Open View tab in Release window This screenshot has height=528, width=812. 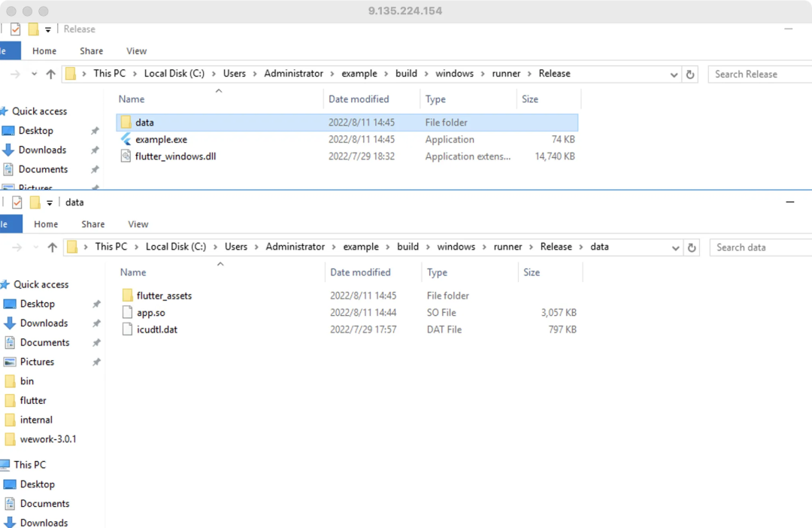pos(136,51)
